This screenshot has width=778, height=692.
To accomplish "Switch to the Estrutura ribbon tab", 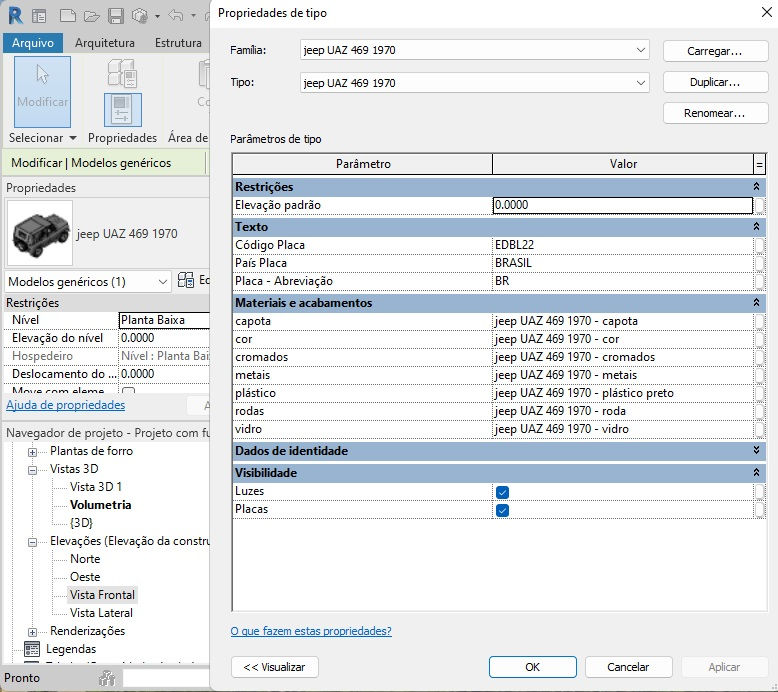I will point(178,43).
